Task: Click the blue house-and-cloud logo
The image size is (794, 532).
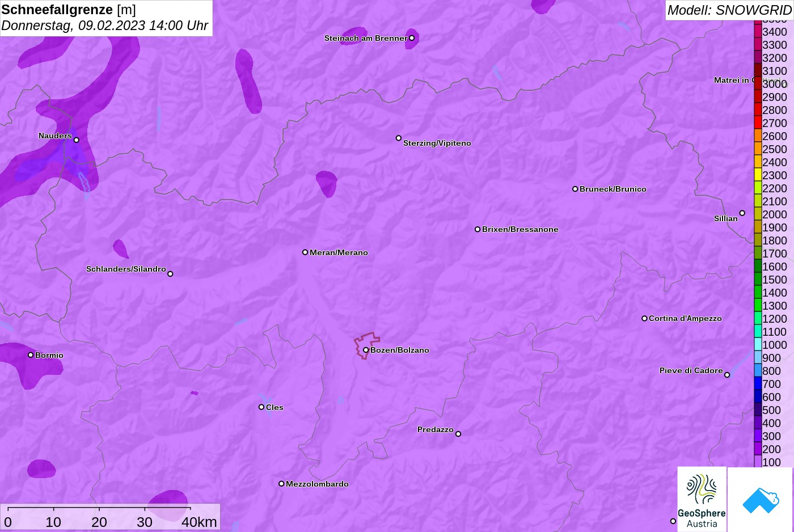Action: pos(761,500)
